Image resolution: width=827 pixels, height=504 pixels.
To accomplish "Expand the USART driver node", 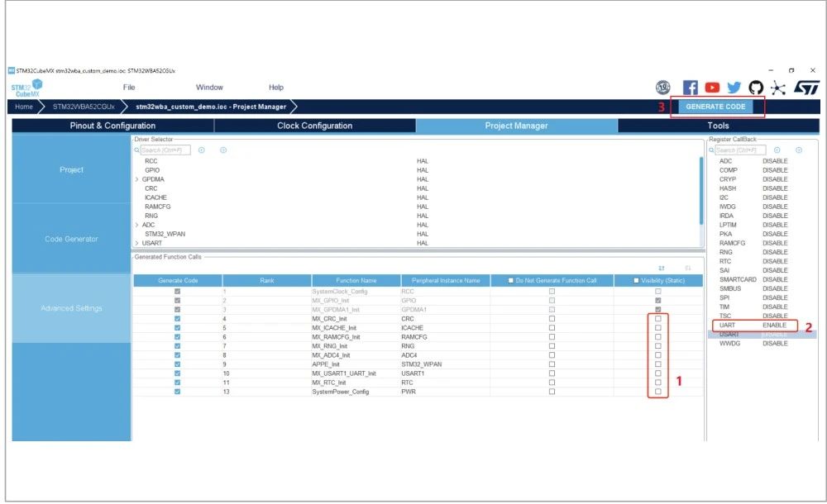I will [137, 243].
